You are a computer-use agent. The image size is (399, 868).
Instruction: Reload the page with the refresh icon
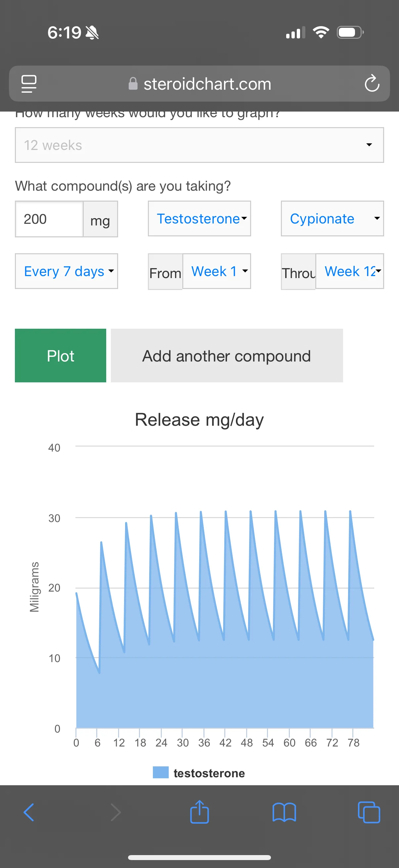pyautogui.click(x=372, y=83)
